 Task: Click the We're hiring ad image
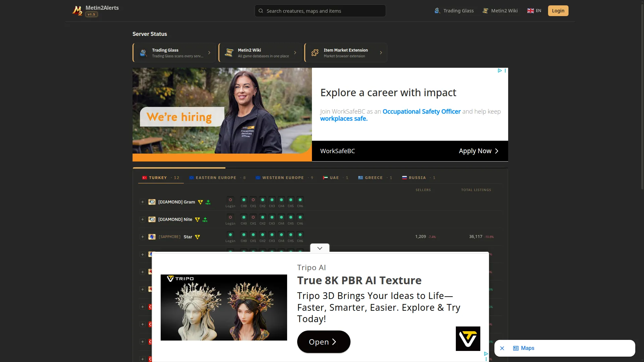tap(222, 115)
